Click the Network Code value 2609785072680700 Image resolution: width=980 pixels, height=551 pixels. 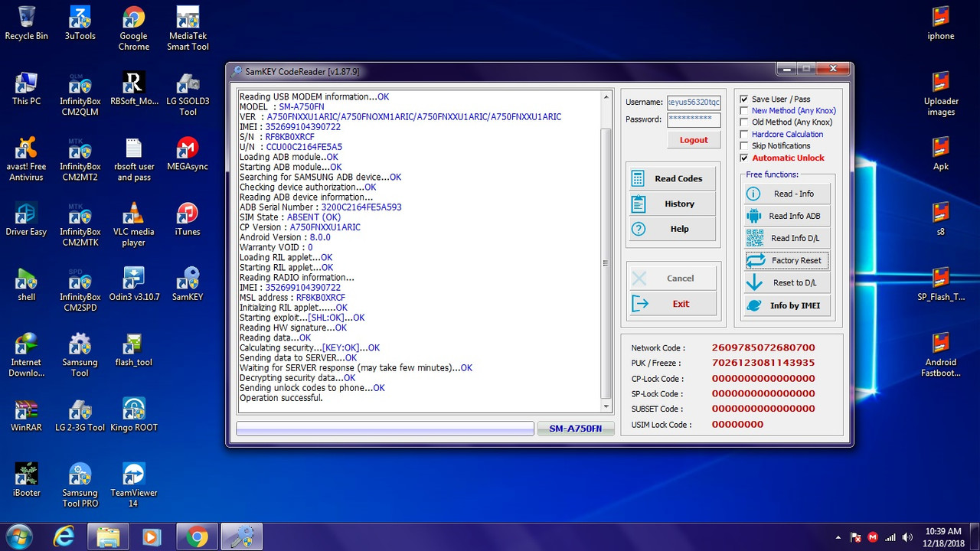763,348
